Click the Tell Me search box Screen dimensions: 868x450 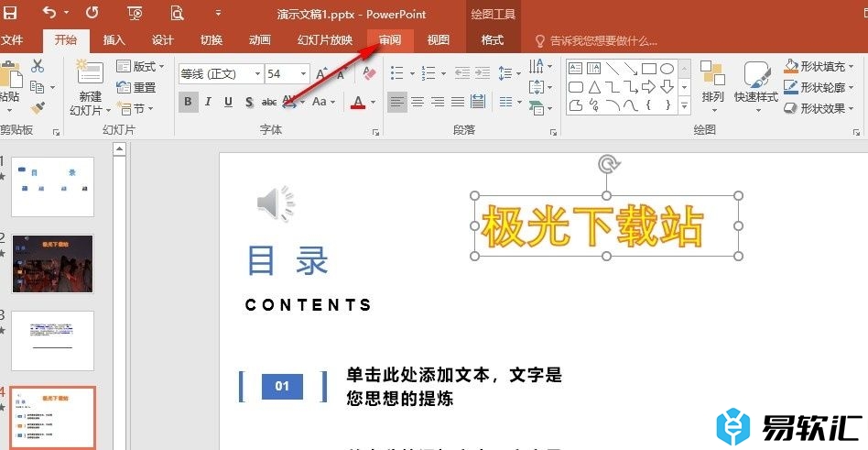[x=597, y=40]
